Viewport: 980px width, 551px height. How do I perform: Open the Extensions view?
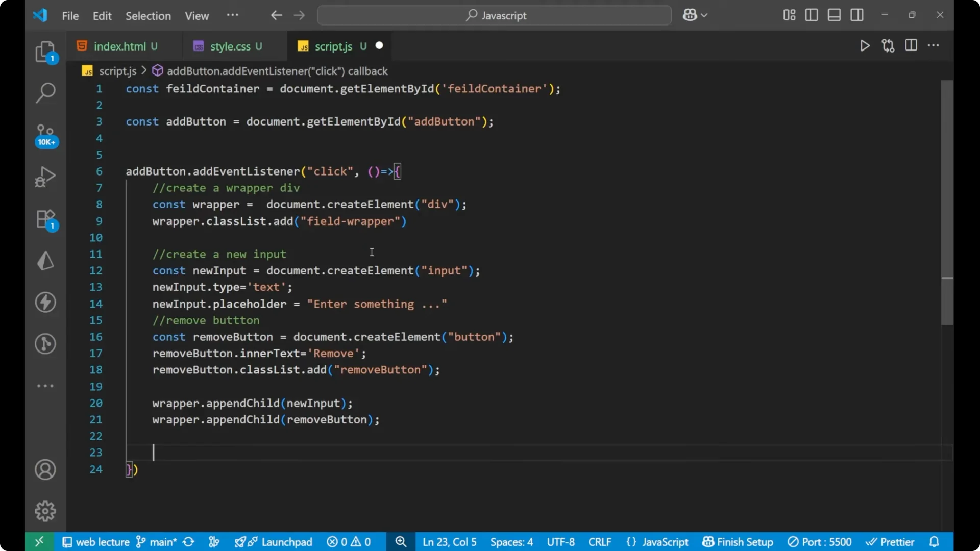(x=45, y=218)
